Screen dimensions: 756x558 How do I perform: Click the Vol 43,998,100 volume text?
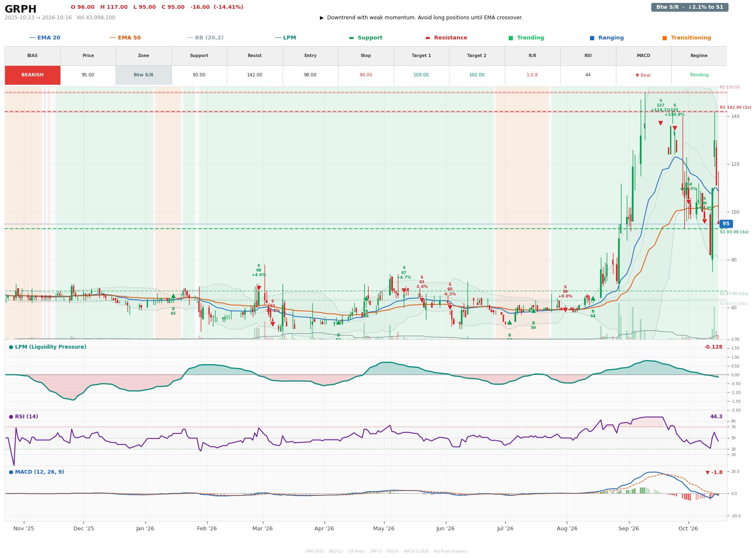click(x=96, y=18)
